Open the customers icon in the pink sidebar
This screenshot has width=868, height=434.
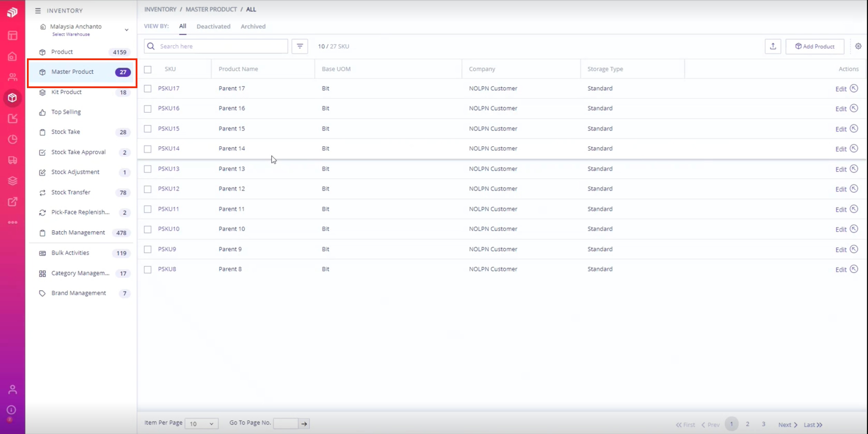click(12, 77)
